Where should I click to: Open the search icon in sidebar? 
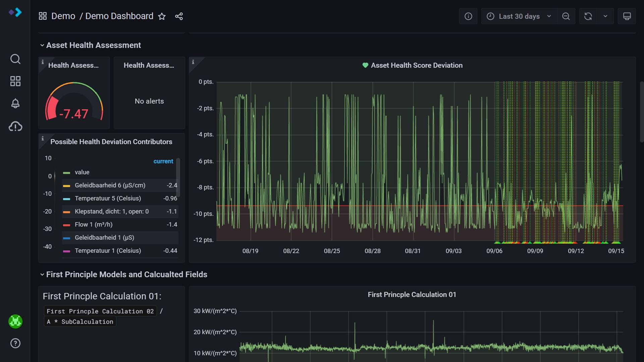(x=15, y=59)
